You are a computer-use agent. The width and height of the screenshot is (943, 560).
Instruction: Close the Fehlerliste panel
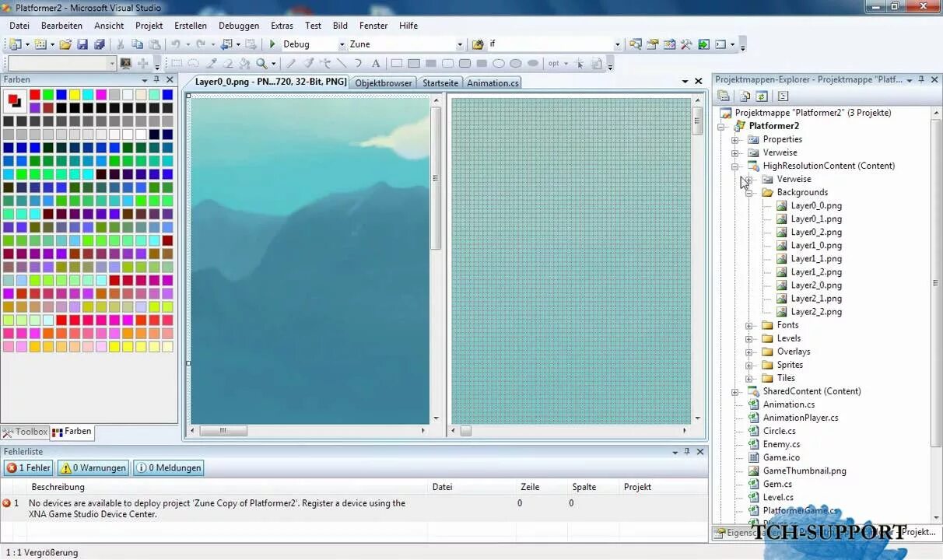[700, 451]
